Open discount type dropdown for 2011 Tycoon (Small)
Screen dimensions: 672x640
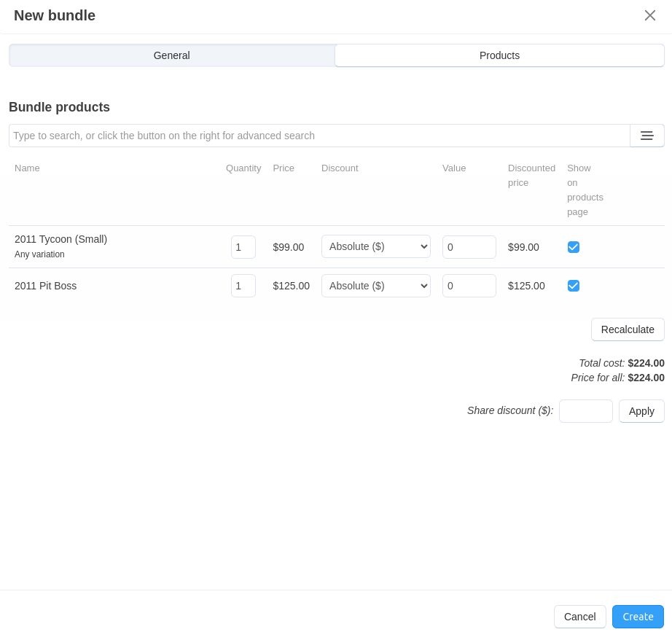376,246
